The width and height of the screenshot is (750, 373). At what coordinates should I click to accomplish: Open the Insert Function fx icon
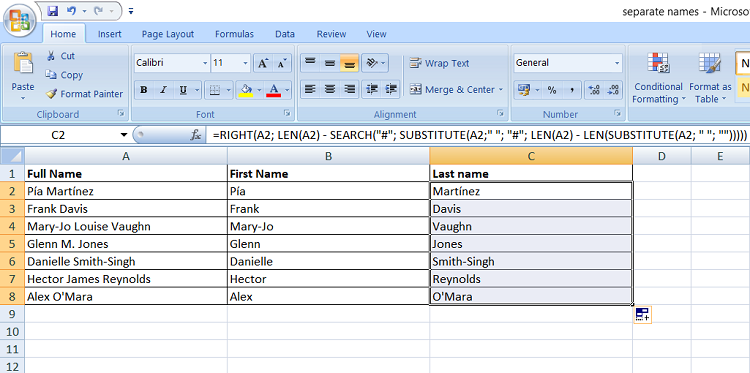[x=196, y=135]
